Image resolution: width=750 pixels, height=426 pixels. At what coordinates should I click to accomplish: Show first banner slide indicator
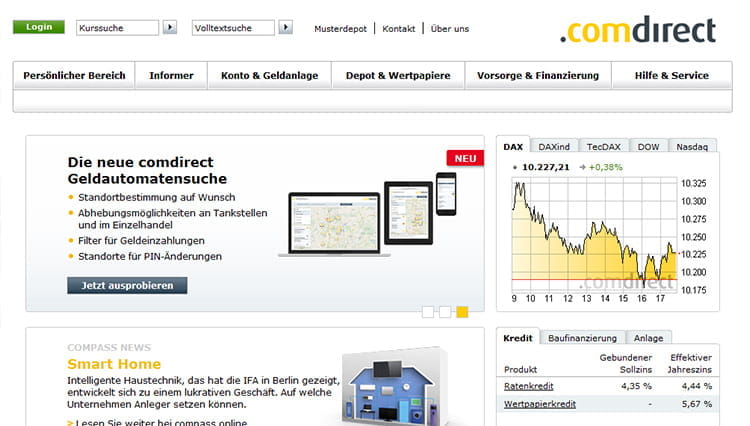coord(428,312)
